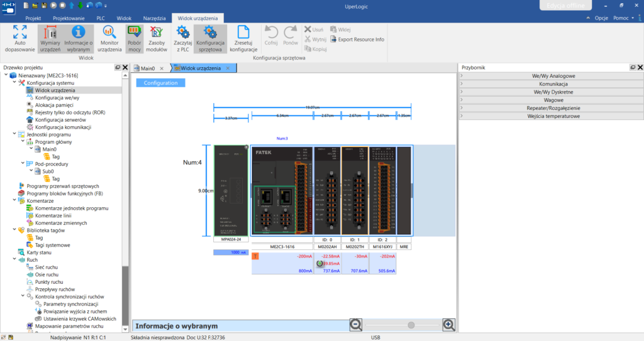Click project tree scrollbar down arrow
This screenshot has width=644, height=341.
pyautogui.click(x=125, y=329)
